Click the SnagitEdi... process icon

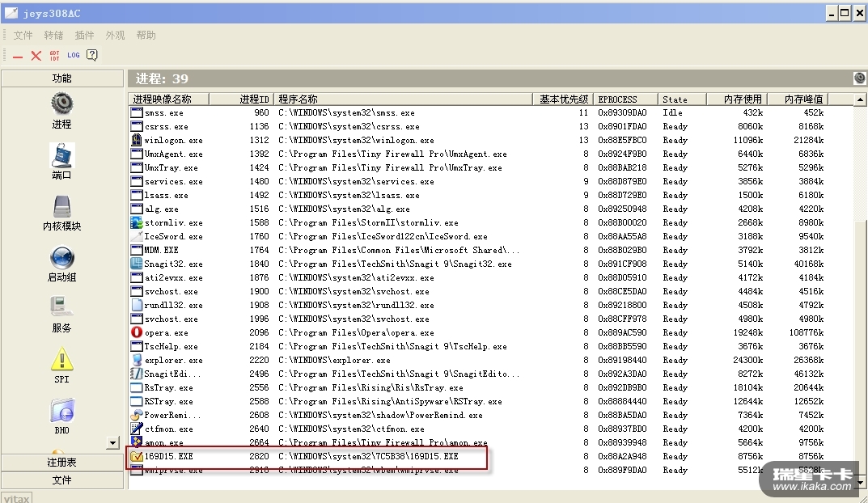[x=137, y=374]
